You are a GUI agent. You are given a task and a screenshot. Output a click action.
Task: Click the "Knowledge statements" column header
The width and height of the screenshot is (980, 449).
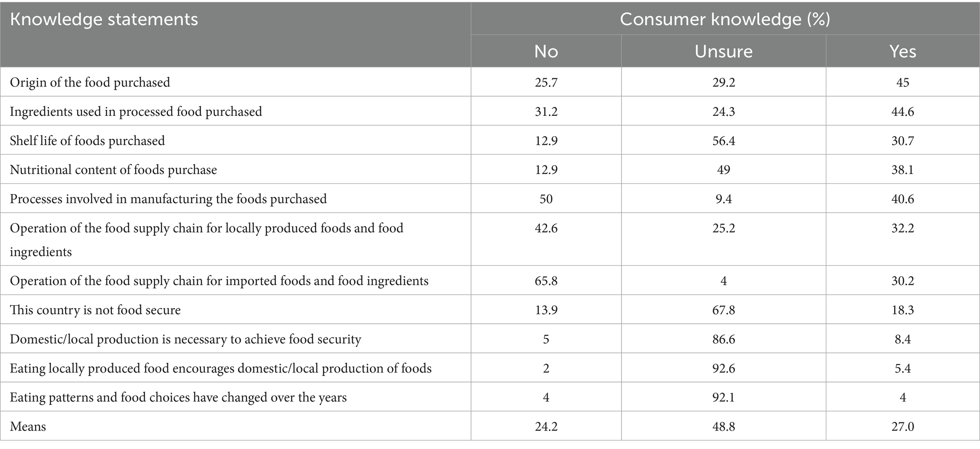point(104,19)
